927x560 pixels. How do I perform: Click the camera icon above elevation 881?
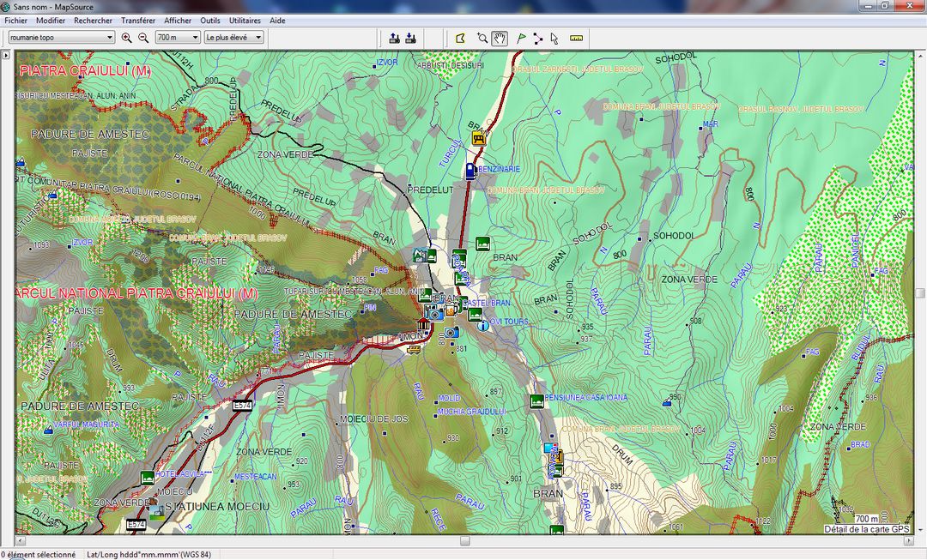coord(451,333)
